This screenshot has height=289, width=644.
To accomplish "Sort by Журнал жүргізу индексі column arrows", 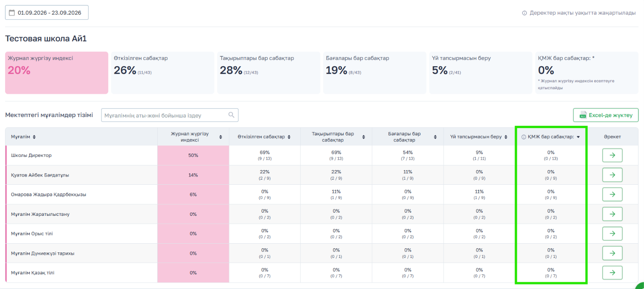I will coord(221,137).
